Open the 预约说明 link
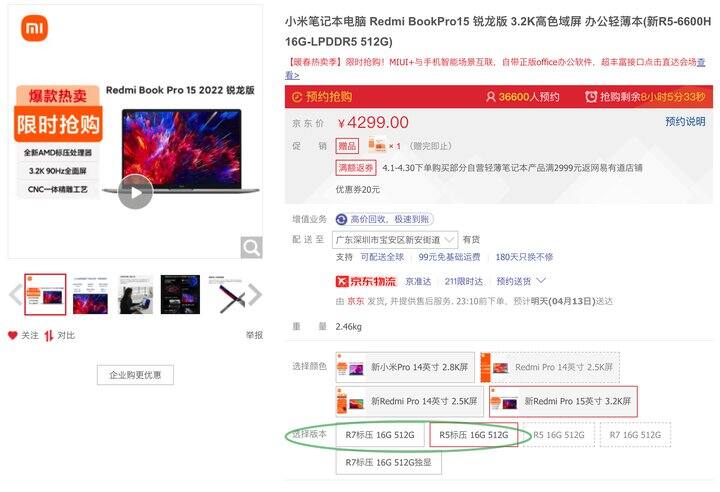This screenshot has width=720, height=492. (685, 121)
